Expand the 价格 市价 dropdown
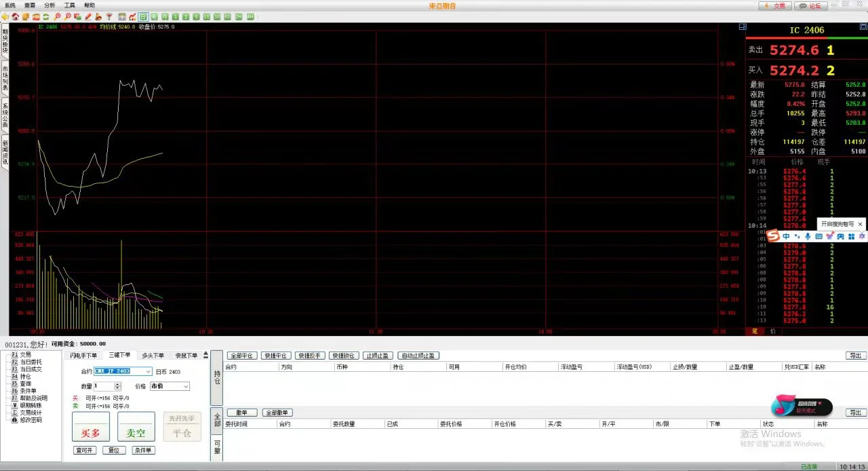 [186, 386]
